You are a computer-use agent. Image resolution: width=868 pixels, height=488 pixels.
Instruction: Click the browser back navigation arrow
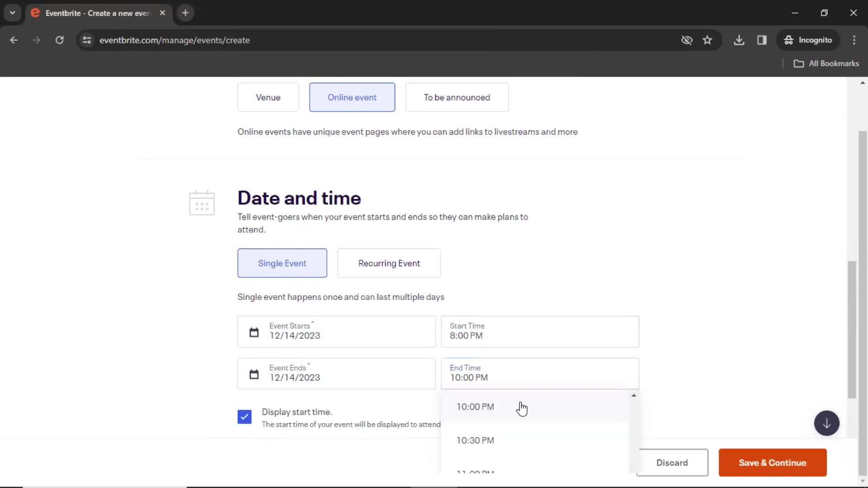point(14,40)
